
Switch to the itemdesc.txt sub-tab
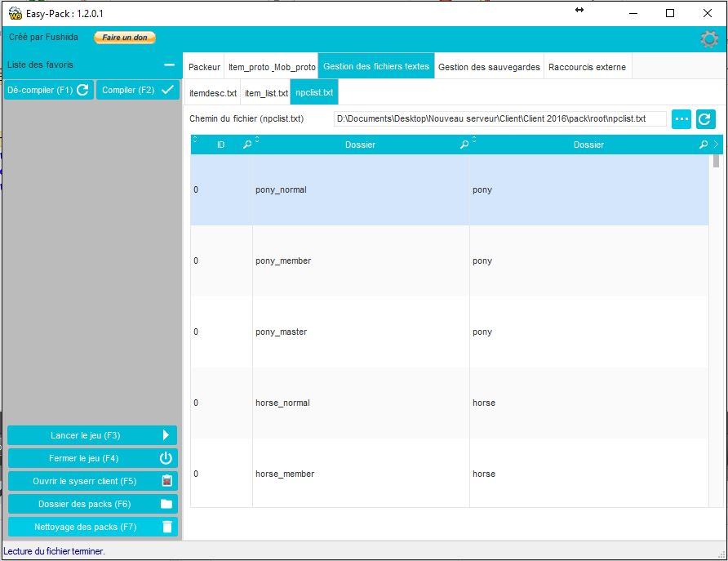click(213, 93)
